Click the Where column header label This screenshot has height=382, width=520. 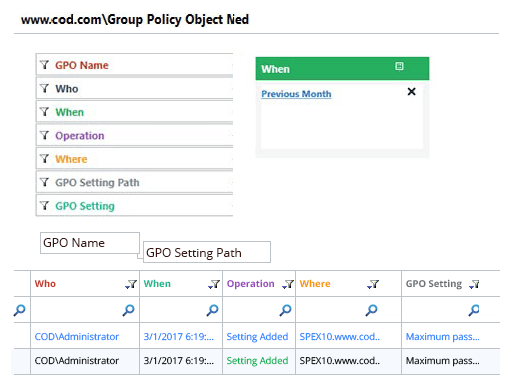(x=315, y=284)
